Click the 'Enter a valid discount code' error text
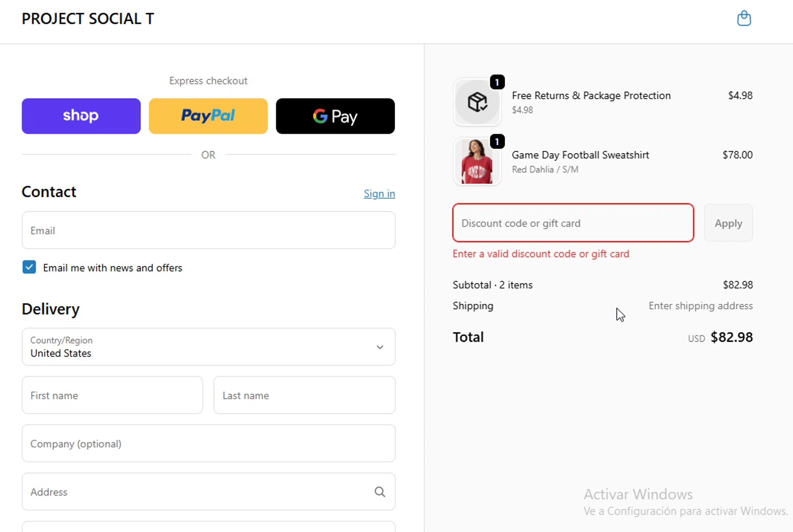Screen dimensions: 793x532 (x=541, y=254)
